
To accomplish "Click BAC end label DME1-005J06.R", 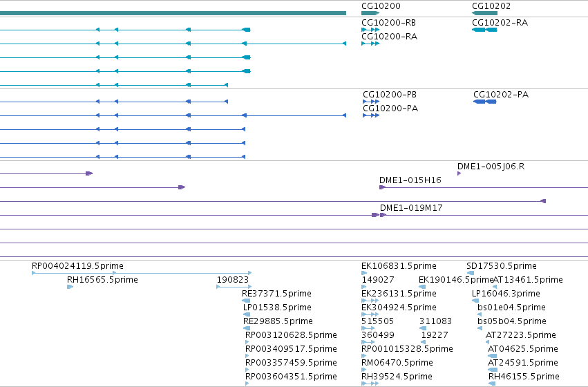I will 491,167.
